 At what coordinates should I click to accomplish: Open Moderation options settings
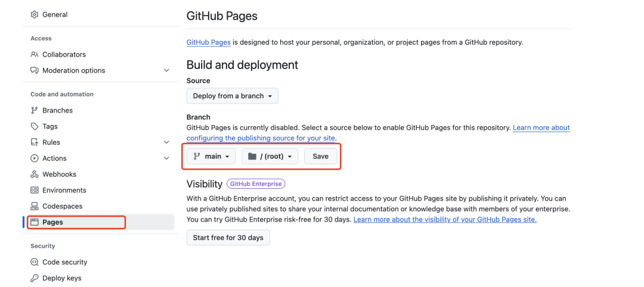[74, 70]
